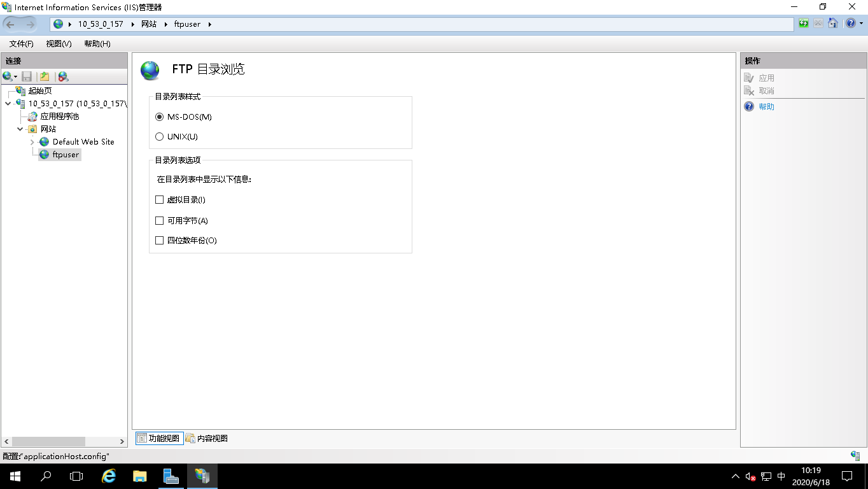Open the notification center icon
Viewport: 868px width, 489px height.
847,476
